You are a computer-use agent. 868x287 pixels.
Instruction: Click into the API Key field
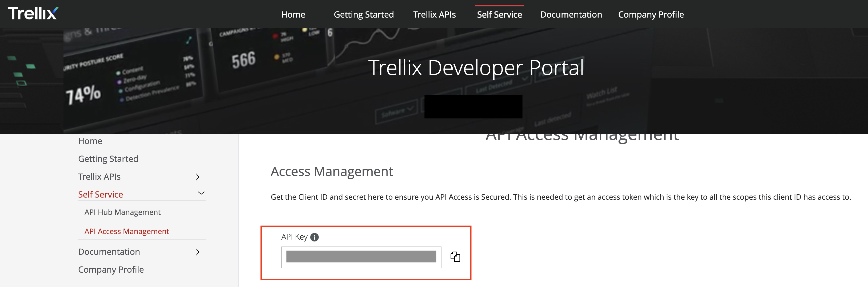[361, 257]
